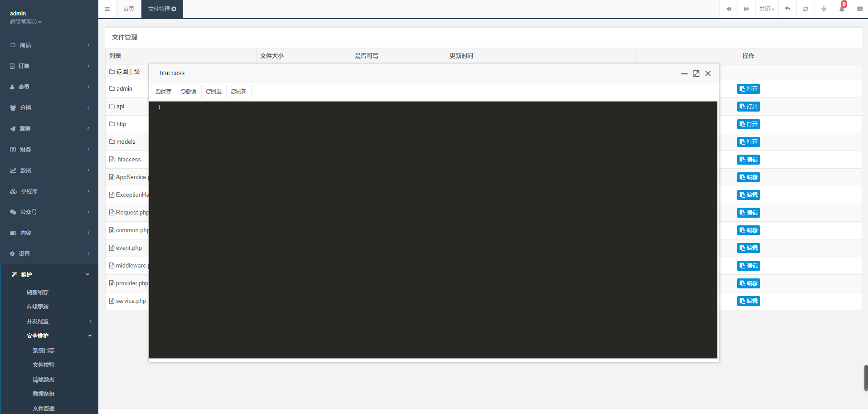Screen dimensions: 868x414
Task: Click 刷新 in the editor toolbar
Action: pyautogui.click(x=238, y=92)
